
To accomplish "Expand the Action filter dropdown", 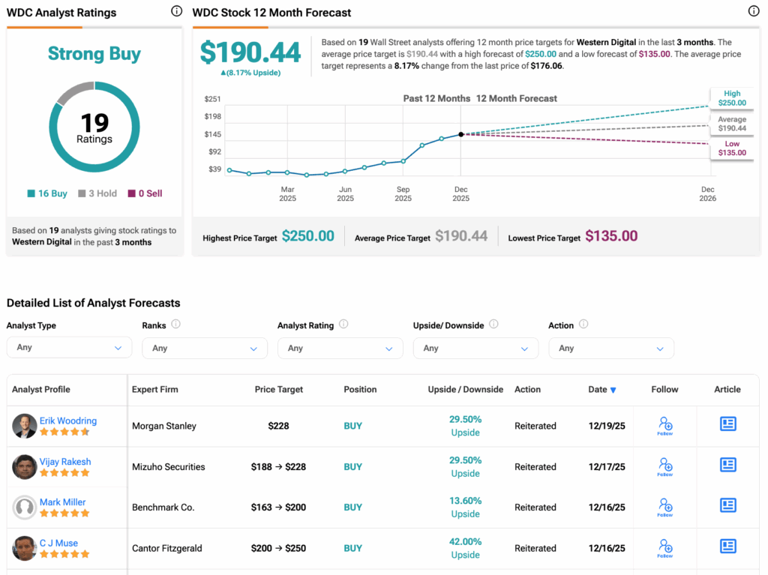I will pyautogui.click(x=610, y=348).
